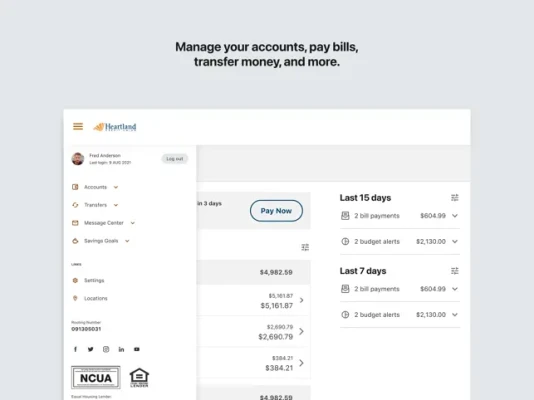The width and height of the screenshot is (534, 400).
Task: Expand the Savings Goals menu
Action: pos(101,241)
